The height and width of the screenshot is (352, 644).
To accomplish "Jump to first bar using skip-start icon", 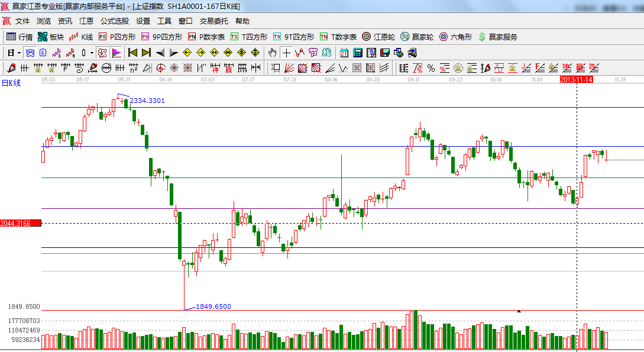I will click(x=132, y=53).
